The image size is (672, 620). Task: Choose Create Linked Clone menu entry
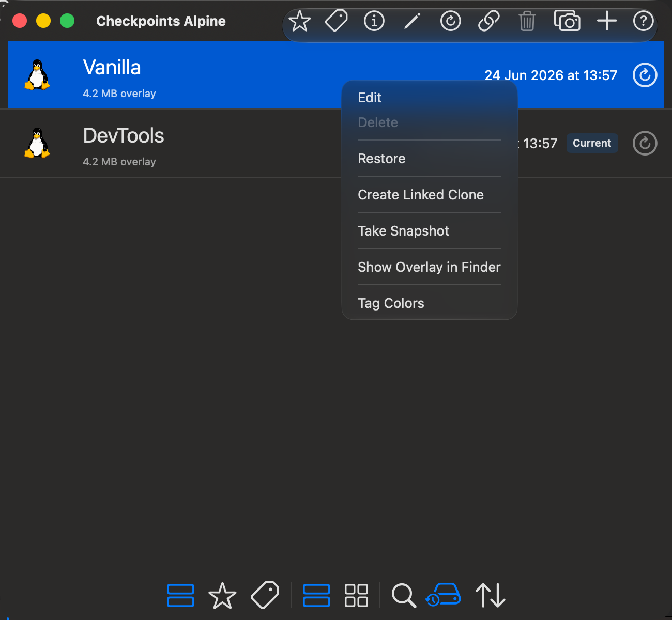click(421, 195)
